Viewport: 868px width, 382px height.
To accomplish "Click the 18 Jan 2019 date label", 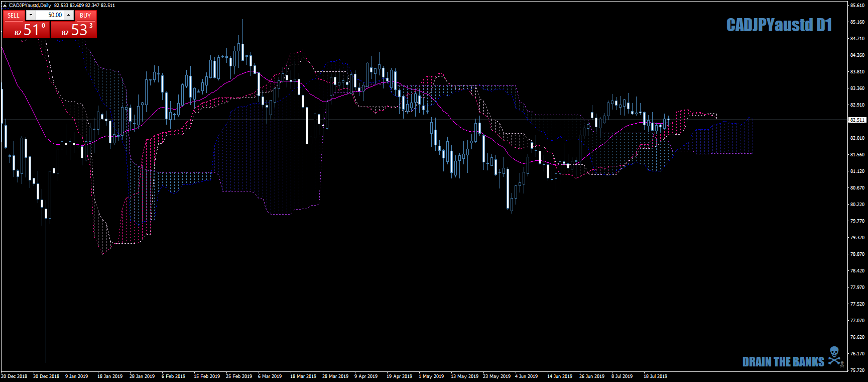I will [x=110, y=376].
